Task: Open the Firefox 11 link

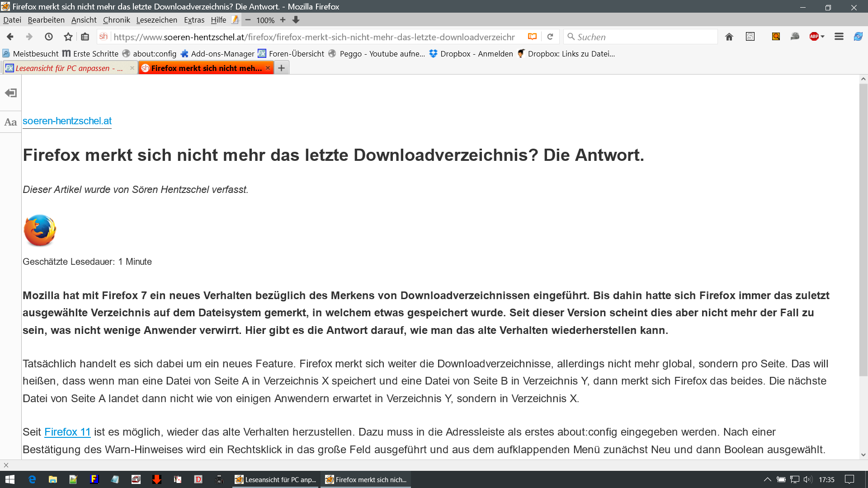Action: pos(67,432)
